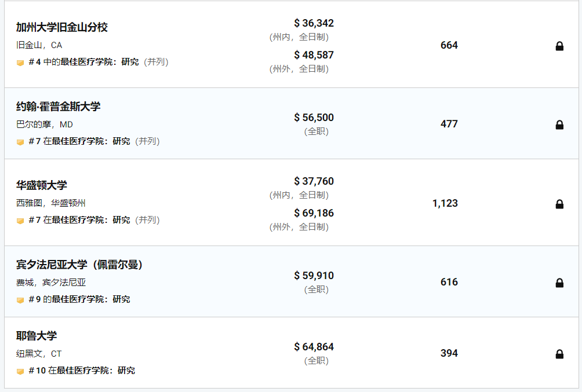Click lock icon in 加州大学旧金山分校 row
Viewport: 582px width, 392px height.
point(559,46)
